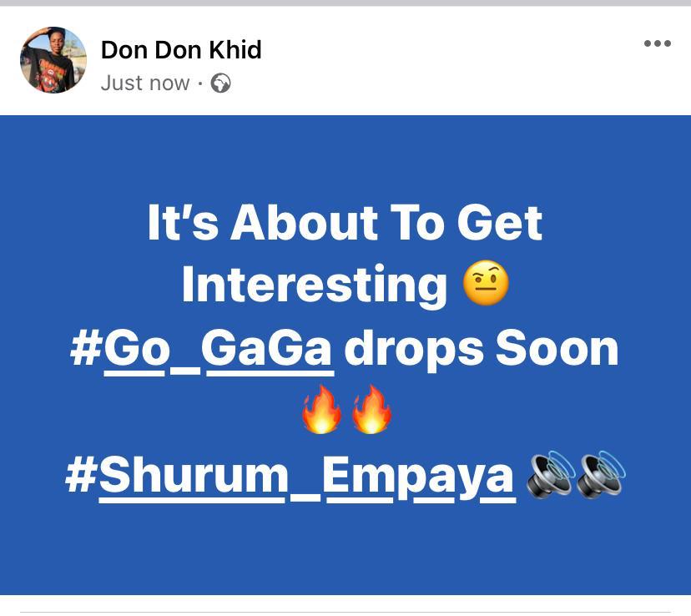Viewport: 691px width, 616px height.
Task: Click the first fire emoji
Action: [x=321, y=410]
